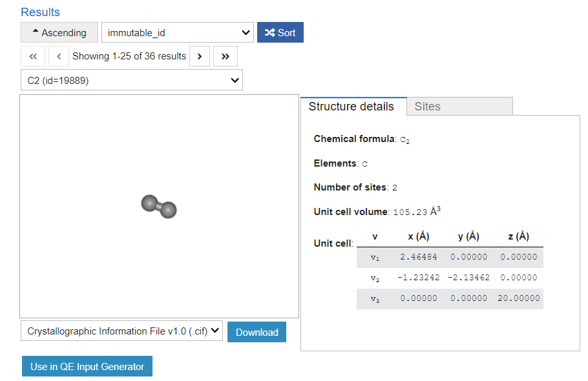Switch sorting direction using the Ascending control

tap(59, 32)
